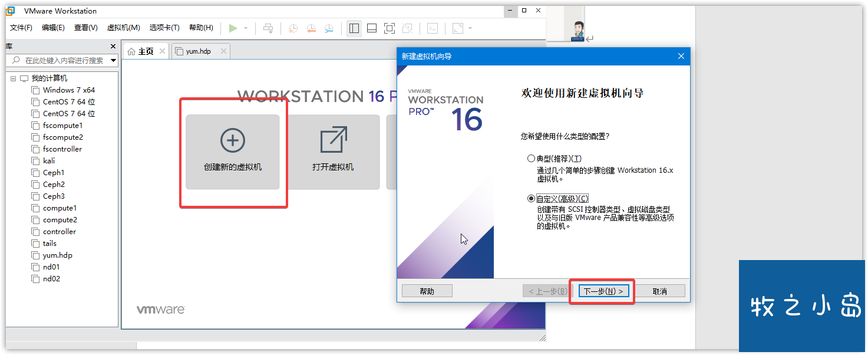The width and height of the screenshot is (868, 355).
Task: Select 我的计算机 in the library tree
Action: tap(49, 78)
